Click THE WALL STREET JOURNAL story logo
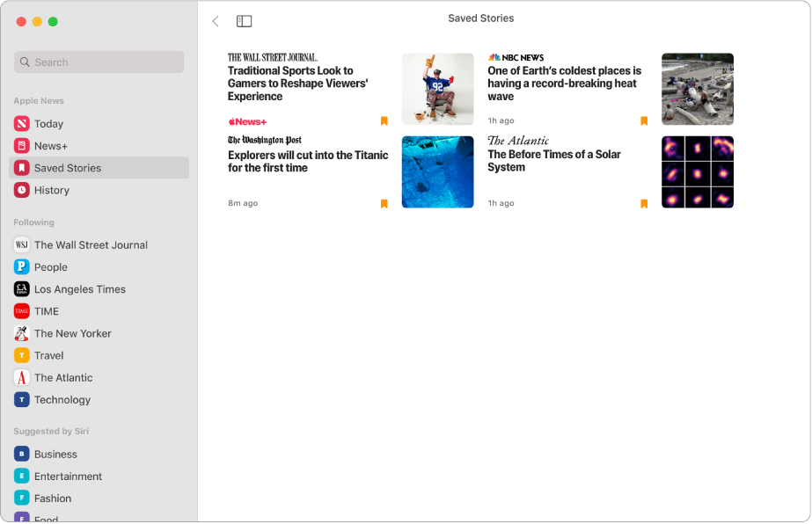This screenshot has height=524, width=812. click(x=273, y=57)
